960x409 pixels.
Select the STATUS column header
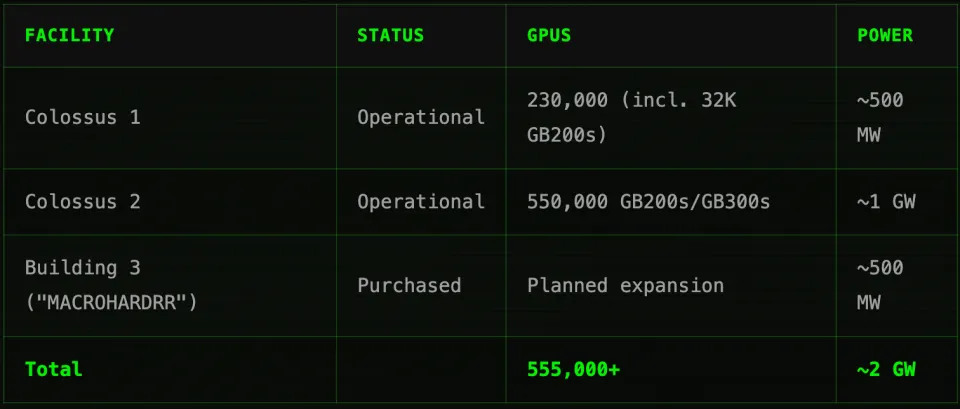(390, 35)
